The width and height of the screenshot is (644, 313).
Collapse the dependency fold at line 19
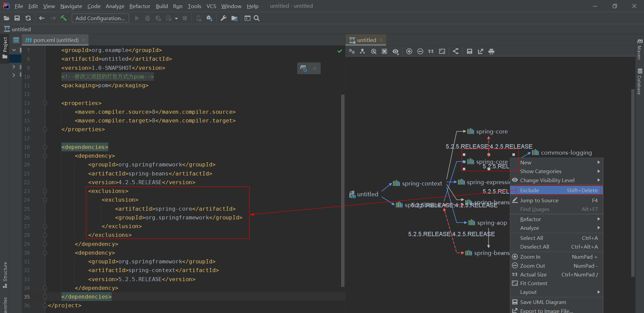45,156
